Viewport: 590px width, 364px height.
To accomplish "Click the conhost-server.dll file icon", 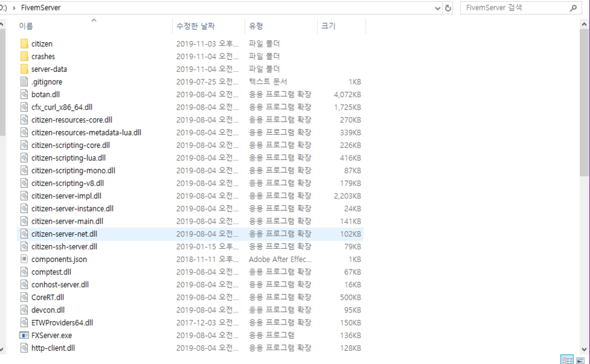I will pos(24,284).
